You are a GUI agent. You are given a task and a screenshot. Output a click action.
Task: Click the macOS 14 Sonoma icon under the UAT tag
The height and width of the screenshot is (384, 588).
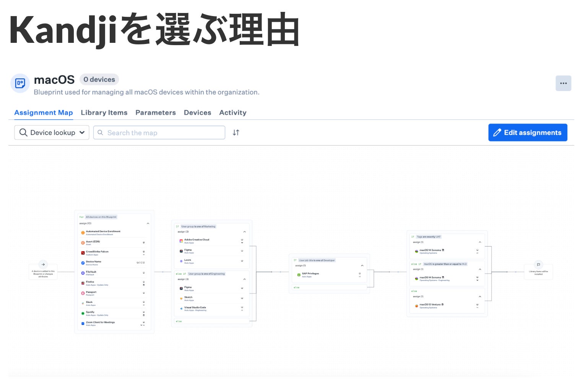pyautogui.click(x=417, y=251)
